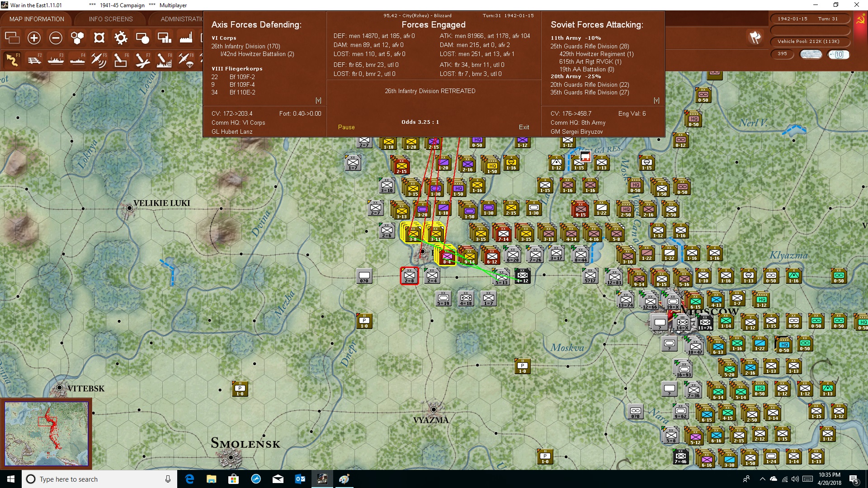Screen dimensions: 868x488
Task: Click the crossed flags end turn icon
Action: [755, 38]
